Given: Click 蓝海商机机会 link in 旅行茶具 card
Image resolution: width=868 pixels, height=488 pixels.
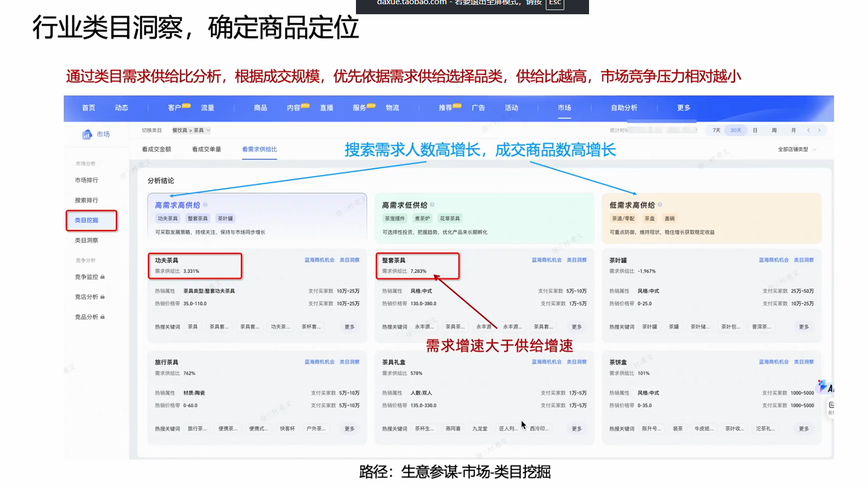Looking at the screenshot, I should pos(320,362).
